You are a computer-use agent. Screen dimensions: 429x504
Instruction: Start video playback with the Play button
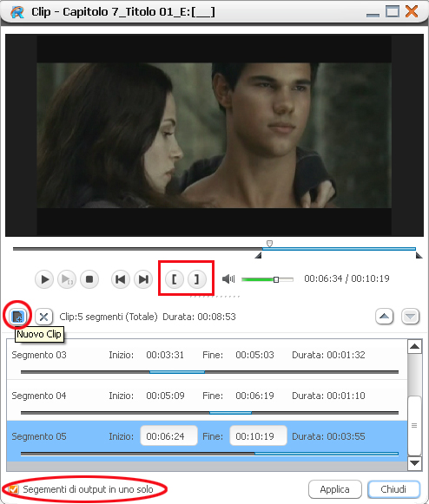click(x=44, y=279)
